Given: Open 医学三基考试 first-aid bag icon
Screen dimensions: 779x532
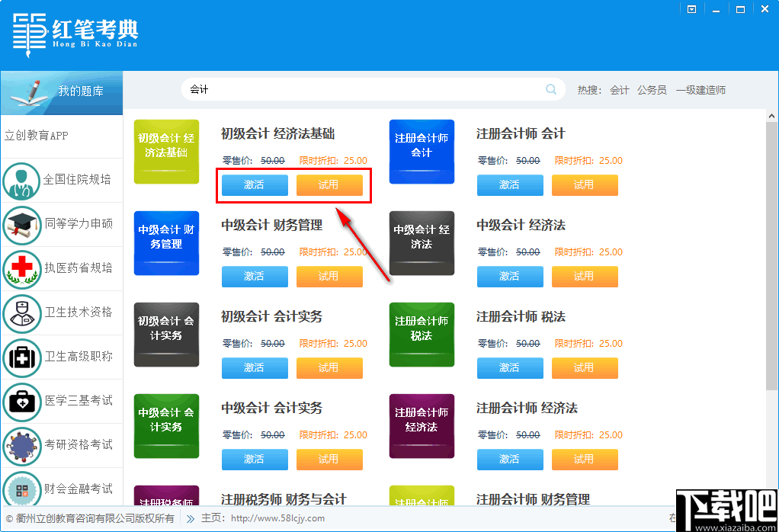Looking at the screenshot, I should pyautogui.click(x=21, y=402).
